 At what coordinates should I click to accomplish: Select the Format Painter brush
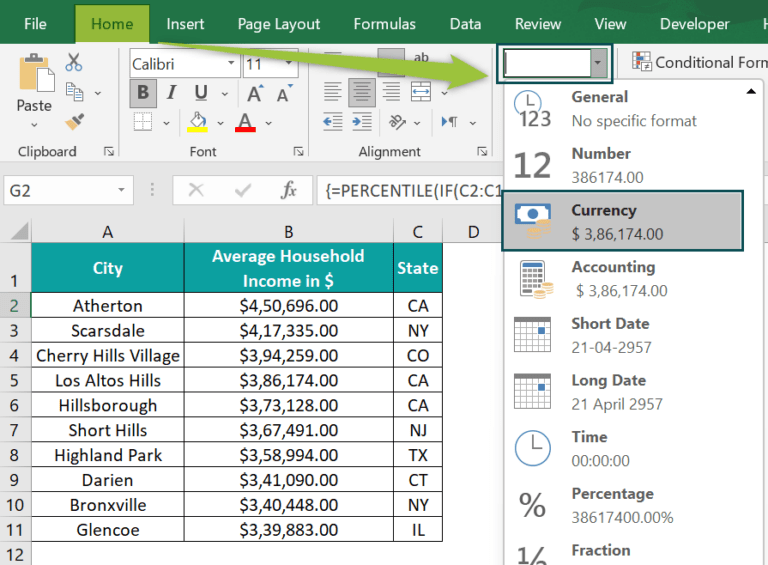point(74,121)
